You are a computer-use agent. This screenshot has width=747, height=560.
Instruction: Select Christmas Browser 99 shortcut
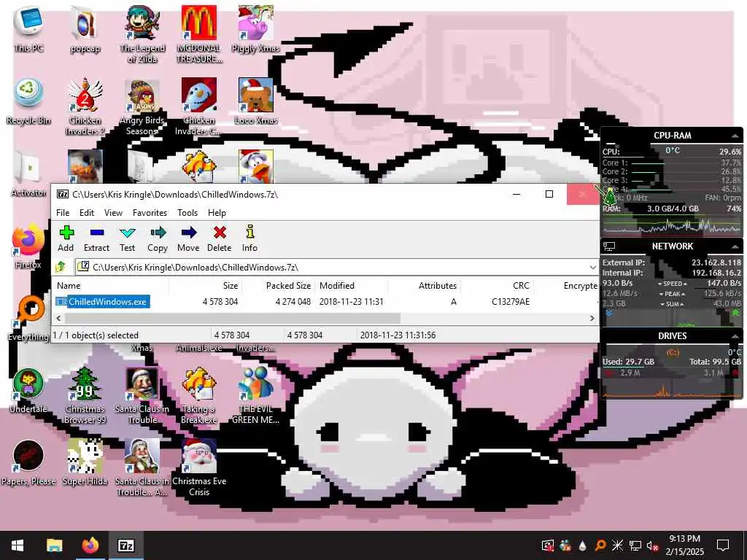[85, 395]
